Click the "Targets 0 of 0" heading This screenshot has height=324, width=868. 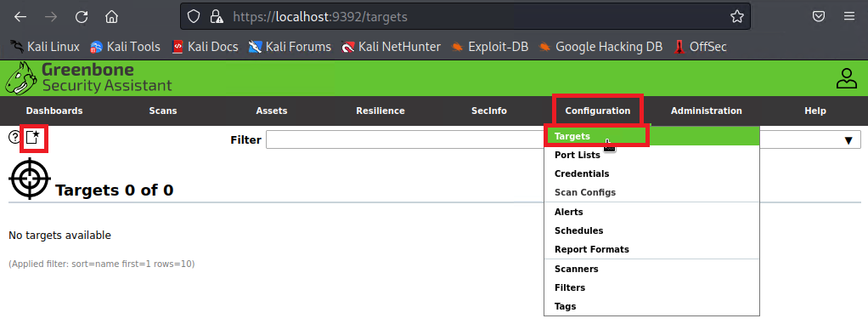[114, 190]
